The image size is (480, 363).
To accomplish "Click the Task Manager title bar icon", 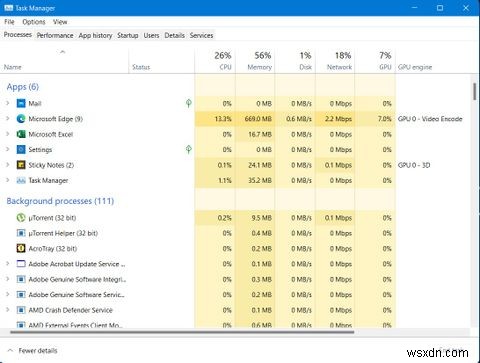I will click(9, 8).
